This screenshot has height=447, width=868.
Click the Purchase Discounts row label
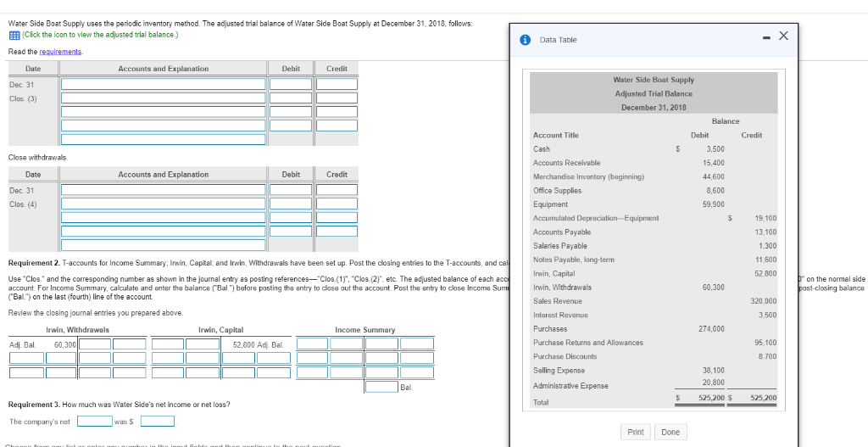(x=565, y=357)
